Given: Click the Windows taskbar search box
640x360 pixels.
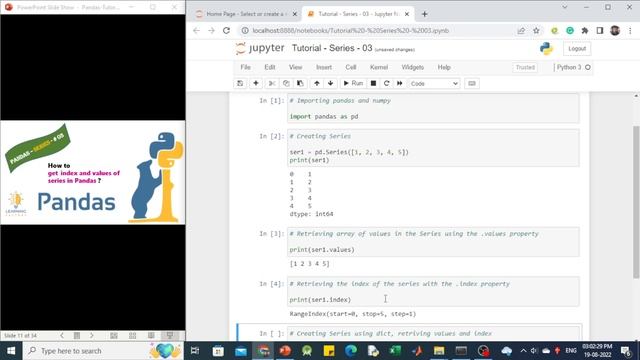Looking at the screenshot, I should click(103, 351).
